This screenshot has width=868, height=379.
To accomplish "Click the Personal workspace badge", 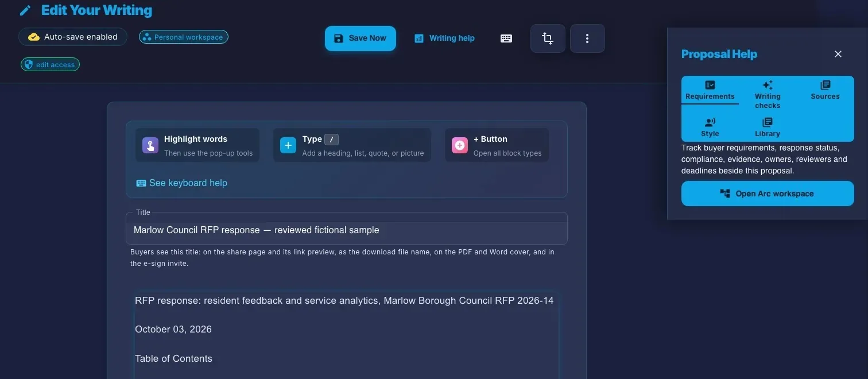I will (x=184, y=37).
